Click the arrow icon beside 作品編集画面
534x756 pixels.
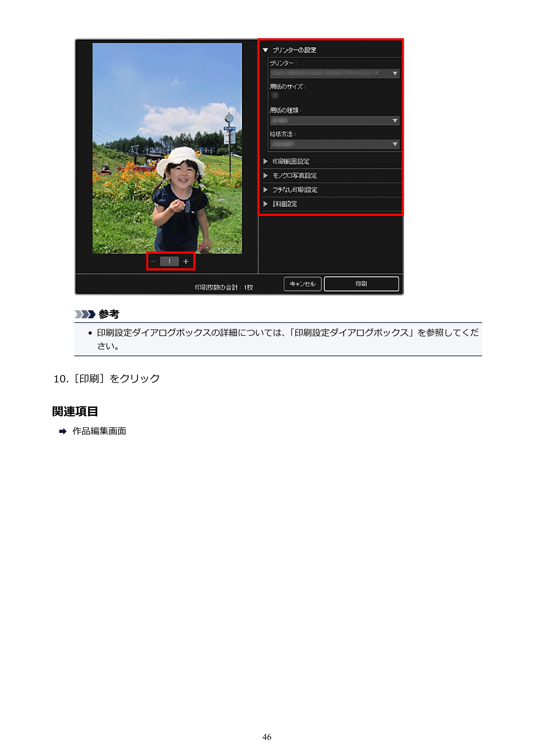[x=63, y=431]
